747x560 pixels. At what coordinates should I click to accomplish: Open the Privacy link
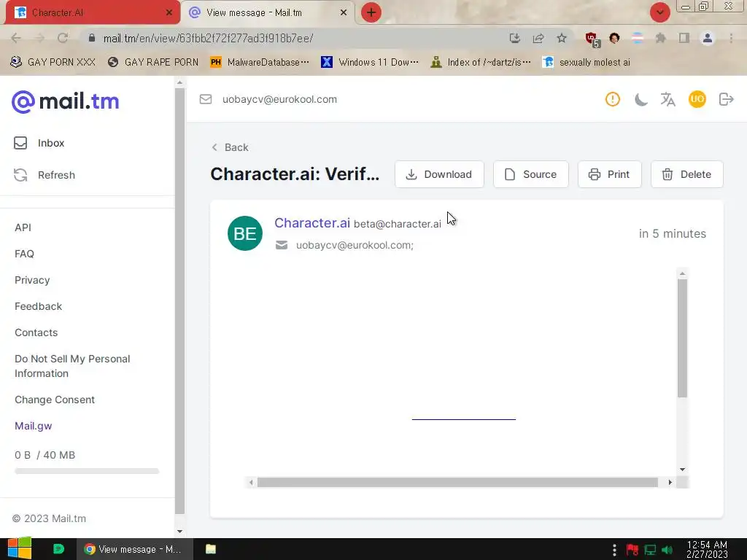pyautogui.click(x=32, y=280)
